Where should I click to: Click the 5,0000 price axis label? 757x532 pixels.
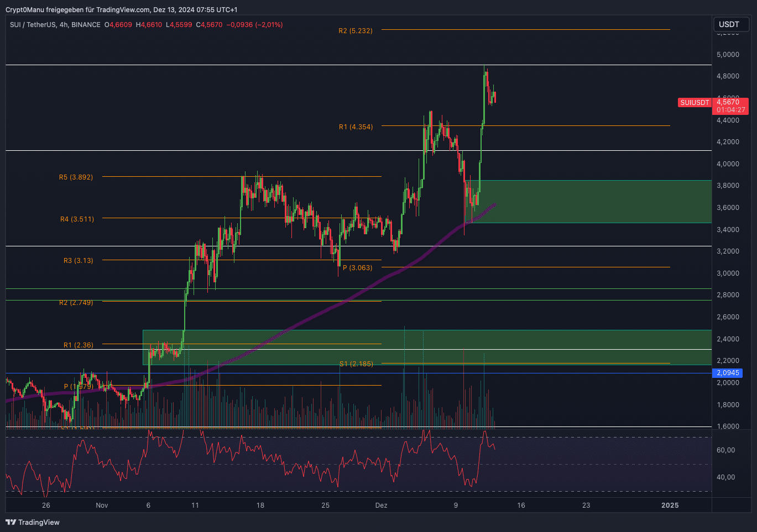click(x=728, y=55)
